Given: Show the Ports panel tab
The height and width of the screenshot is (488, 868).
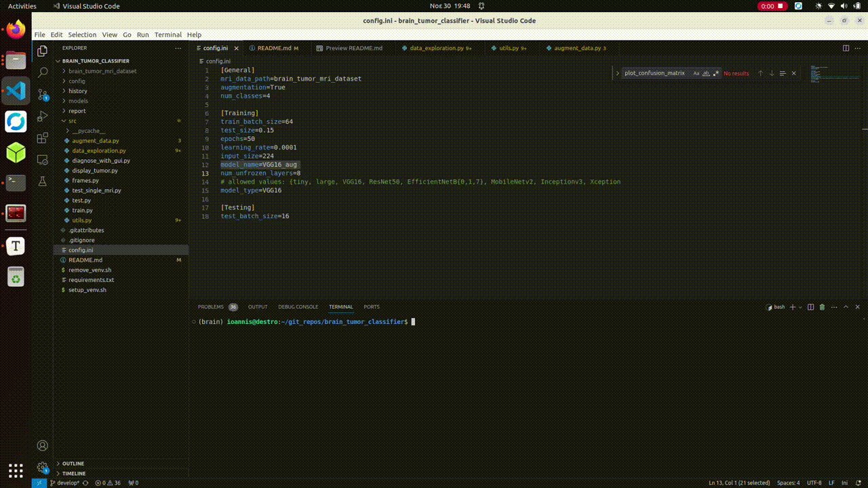Looking at the screenshot, I should [x=372, y=307].
